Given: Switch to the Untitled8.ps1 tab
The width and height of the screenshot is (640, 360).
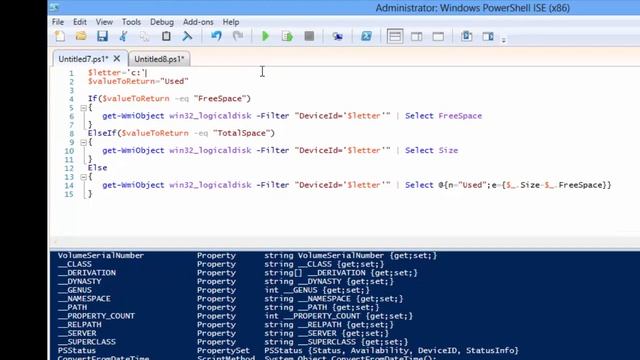Looking at the screenshot, I should pos(159,59).
